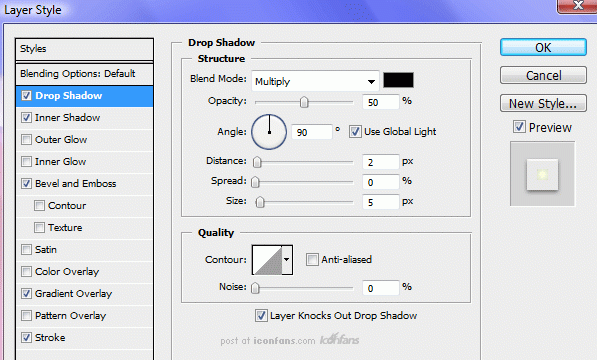Expand the Contour picker arrow
This screenshot has width=597, height=360.
pos(287,260)
